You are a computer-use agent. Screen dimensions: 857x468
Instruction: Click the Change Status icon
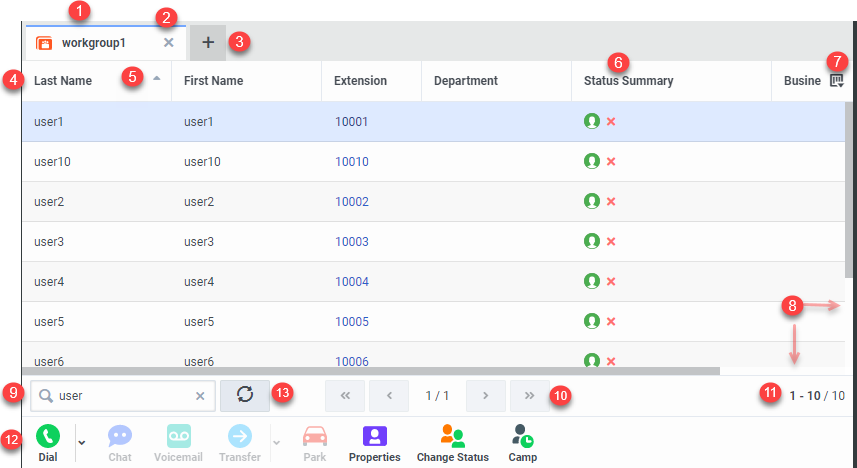[x=452, y=437]
